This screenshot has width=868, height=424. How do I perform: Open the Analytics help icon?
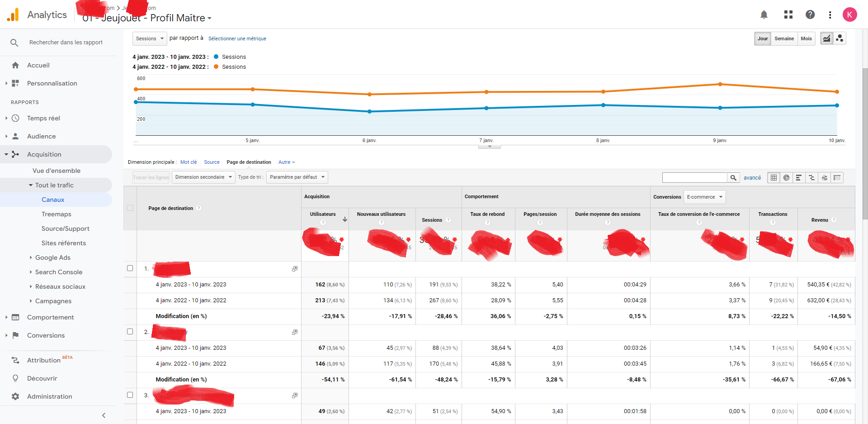click(x=810, y=14)
